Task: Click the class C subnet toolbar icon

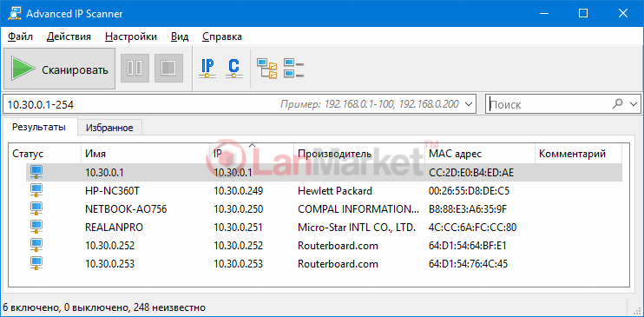Action: [x=233, y=69]
